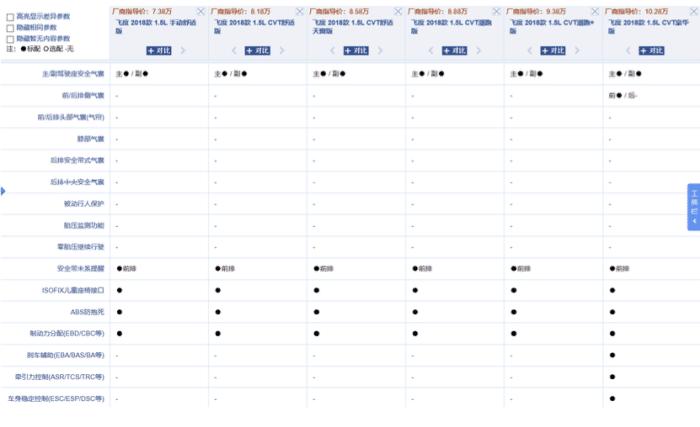Move the 8.88万 model column left
700x427 pixels.
[x=432, y=50]
